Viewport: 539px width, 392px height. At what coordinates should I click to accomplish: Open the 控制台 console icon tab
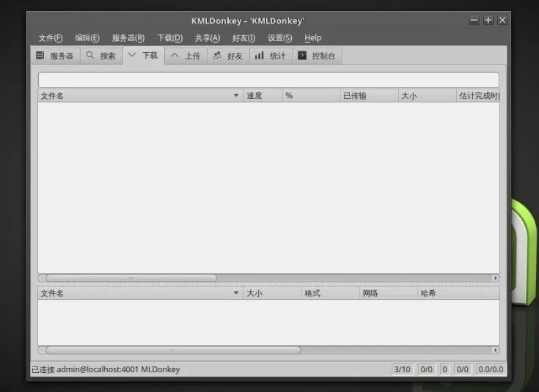coord(317,56)
